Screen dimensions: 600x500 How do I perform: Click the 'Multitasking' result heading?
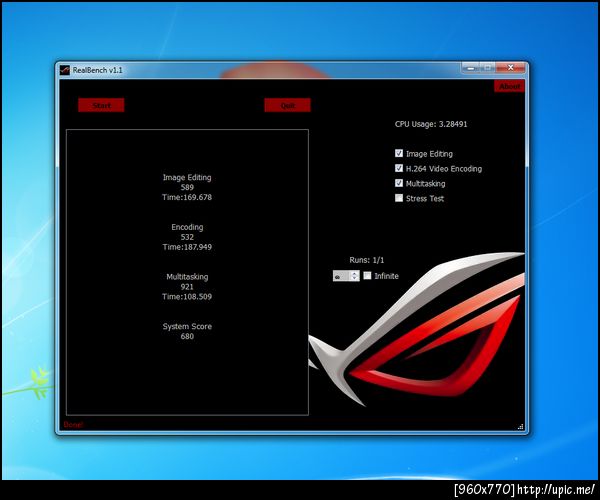(187, 277)
